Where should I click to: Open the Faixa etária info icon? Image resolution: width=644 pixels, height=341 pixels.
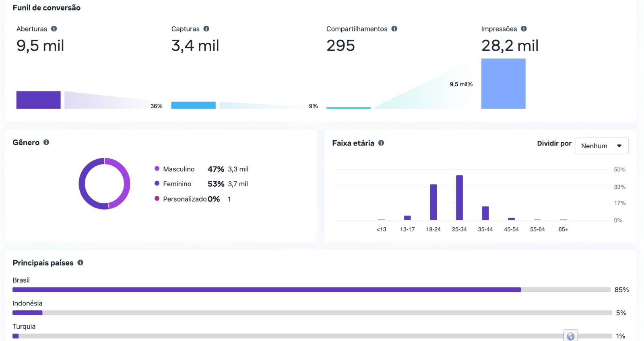(x=381, y=143)
